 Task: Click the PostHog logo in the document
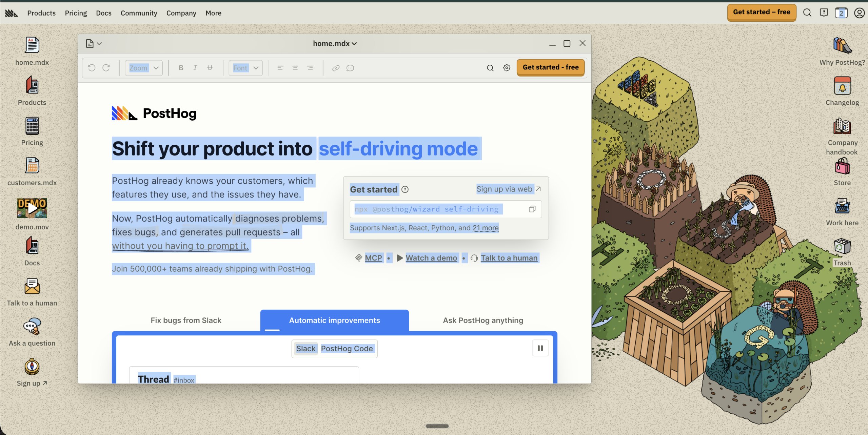click(154, 113)
